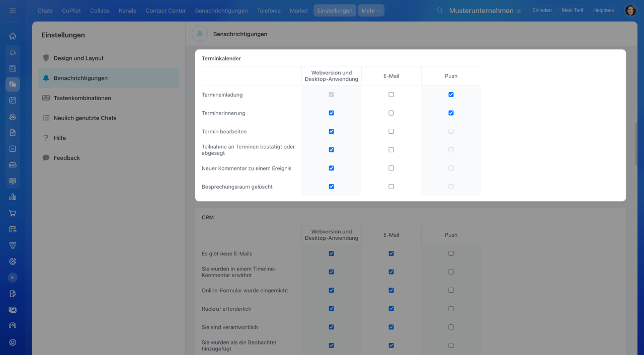644x355 pixels.
Task: Enable E-Mail for Besprechungsraum gelöscht
Action: 391,187
